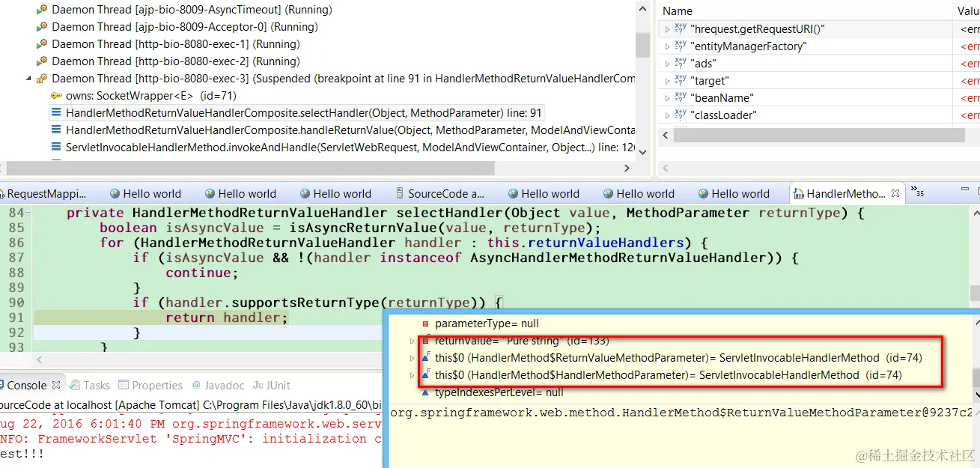
Task: Expand returnValue= "Pure string" in popup
Action: pos(412,341)
